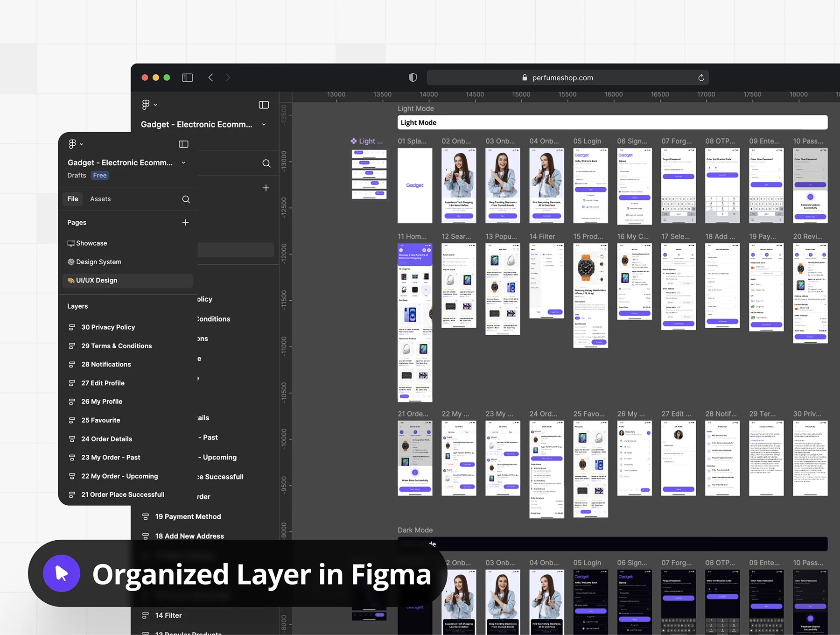Image resolution: width=840 pixels, height=635 pixels.
Task: Select the 15 Prod... frame label on canvas
Action: (588, 236)
